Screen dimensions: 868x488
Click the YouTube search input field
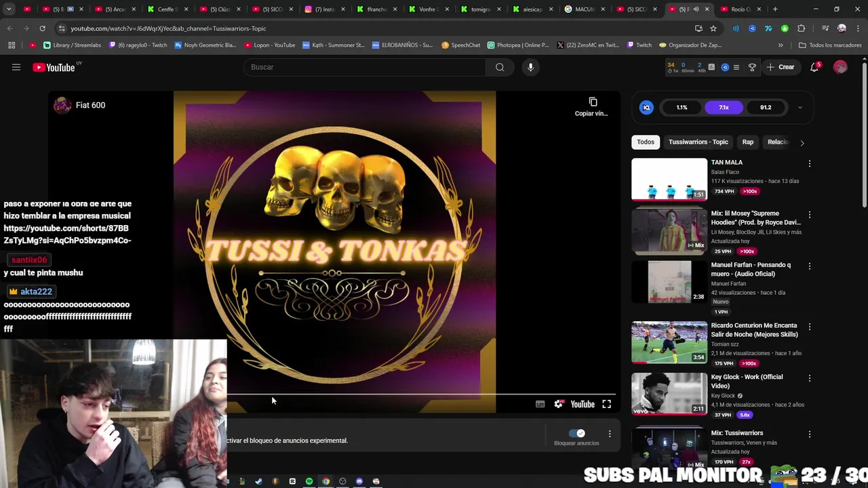(x=365, y=67)
